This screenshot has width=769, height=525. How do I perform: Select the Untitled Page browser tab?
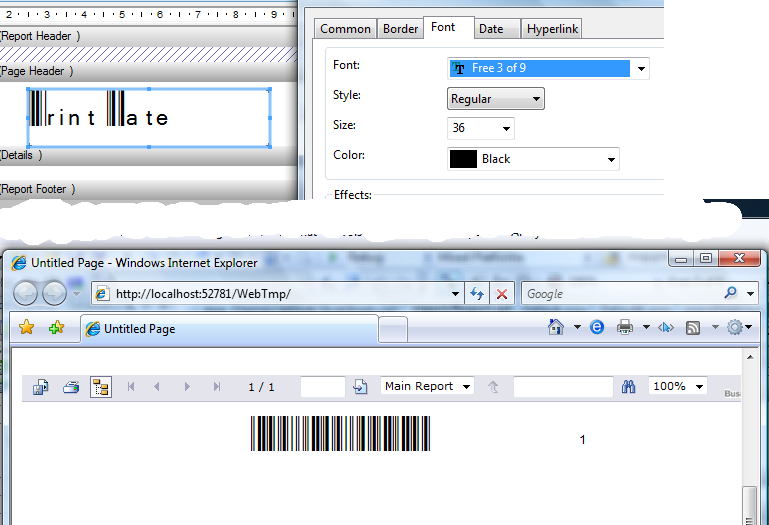(x=230, y=329)
